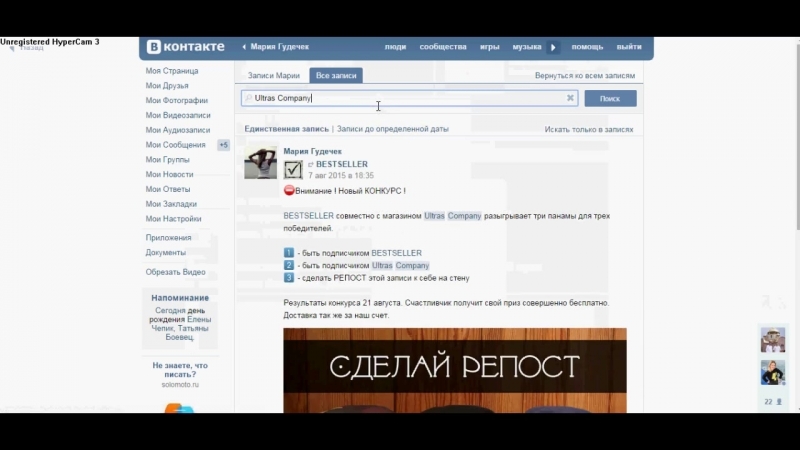800x450 pixels.
Task: Click выйти to log out
Action: tap(629, 47)
